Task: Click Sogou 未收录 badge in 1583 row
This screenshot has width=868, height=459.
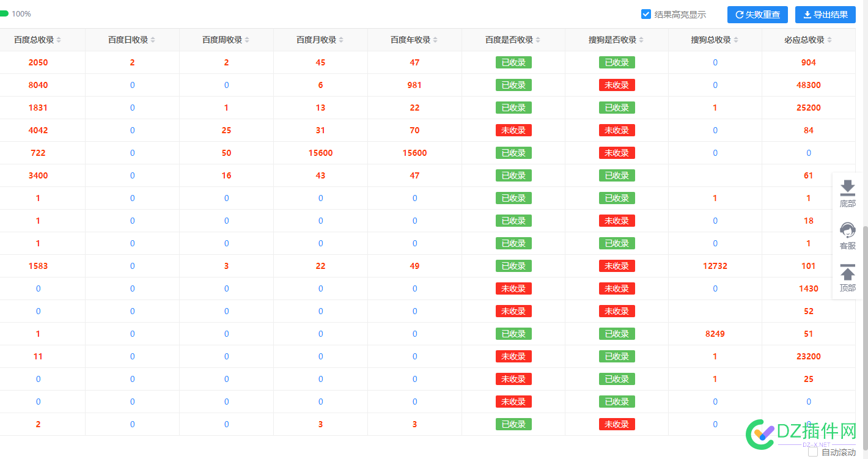Action: coord(617,266)
